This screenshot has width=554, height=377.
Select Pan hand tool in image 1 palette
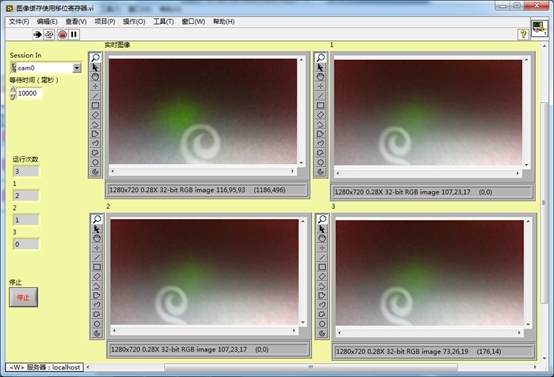320,77
